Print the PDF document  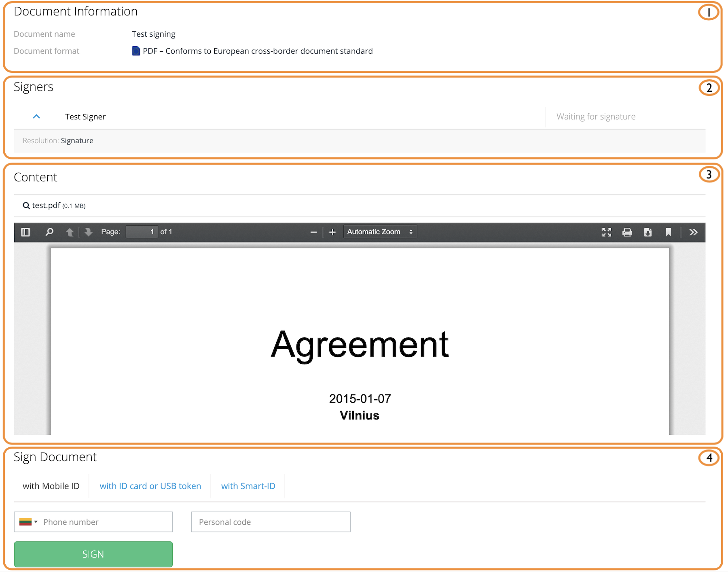click(x=627, y=232)
